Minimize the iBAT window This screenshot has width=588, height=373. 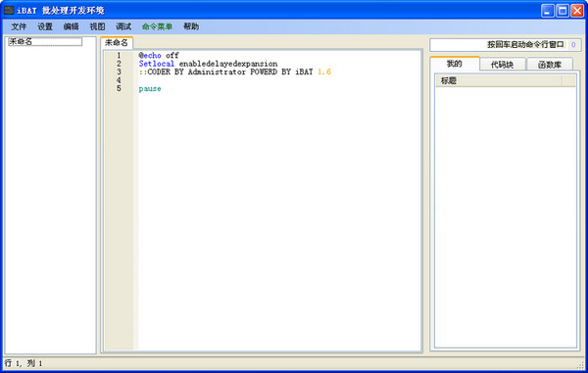[548, 11]
